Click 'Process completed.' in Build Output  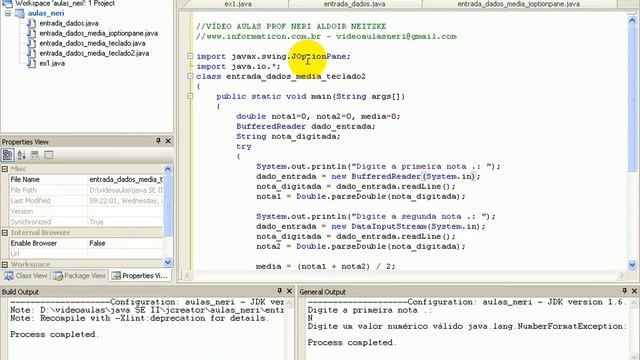point(55,334)
